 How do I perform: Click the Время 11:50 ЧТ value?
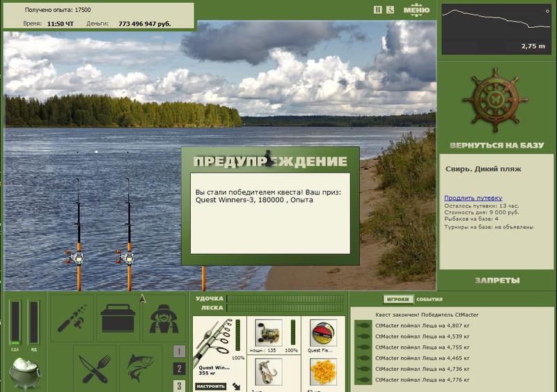coord(60,24)
